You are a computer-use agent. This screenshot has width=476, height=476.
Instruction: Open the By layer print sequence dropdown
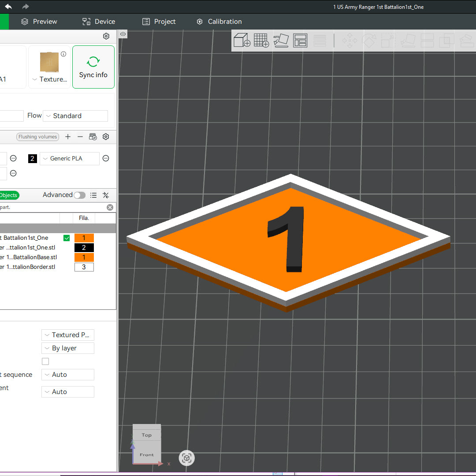tap(68, 348)
